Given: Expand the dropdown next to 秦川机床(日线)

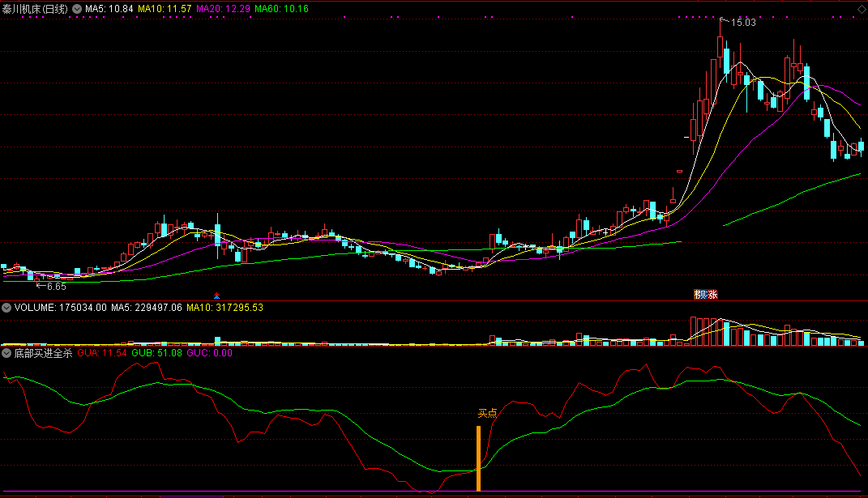Looking at the screenshot, I should pyautogui.click(x=77, y=9).
